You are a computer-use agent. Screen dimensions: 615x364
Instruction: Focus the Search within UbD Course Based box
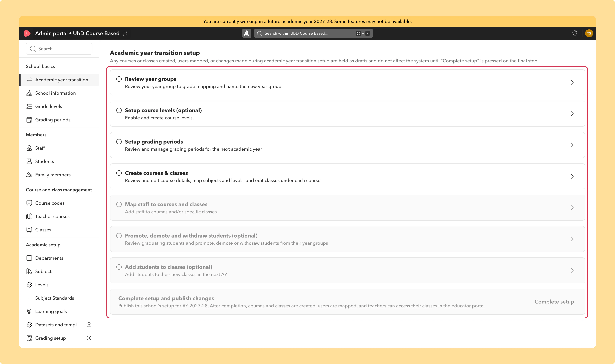313,33
